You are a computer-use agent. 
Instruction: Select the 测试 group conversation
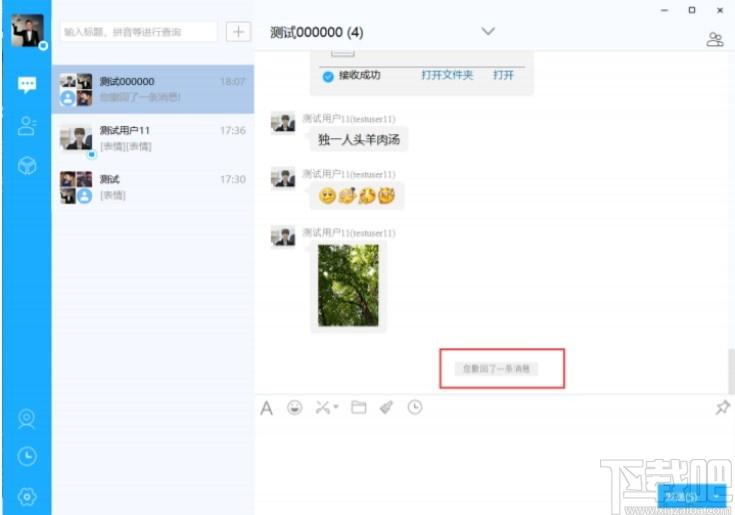coord(153,187)
